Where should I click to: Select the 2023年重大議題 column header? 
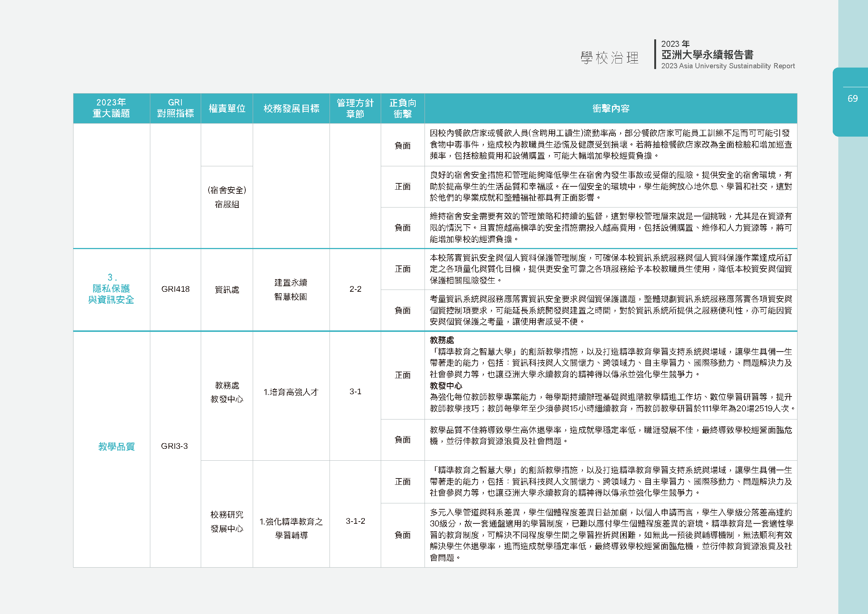112,108
